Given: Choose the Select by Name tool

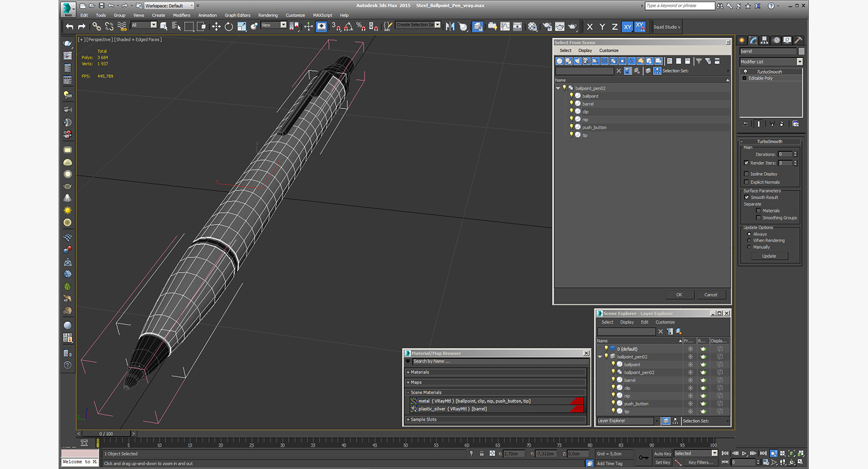Looking at the screenshot, I should click(x=176, y=26).
